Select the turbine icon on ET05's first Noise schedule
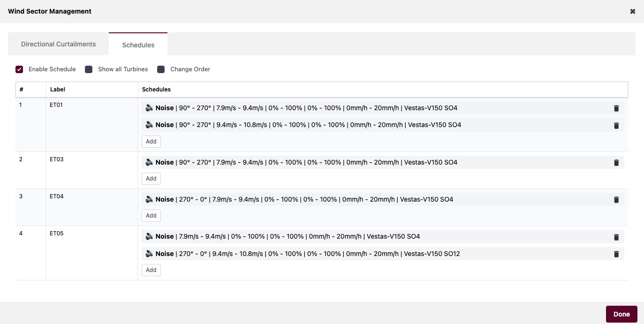Screen dimensions: 644x324 149,236
